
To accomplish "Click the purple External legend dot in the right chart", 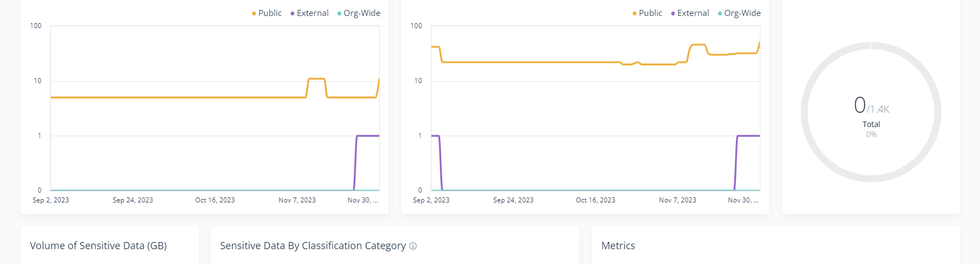I will click(x=673, y=13).
